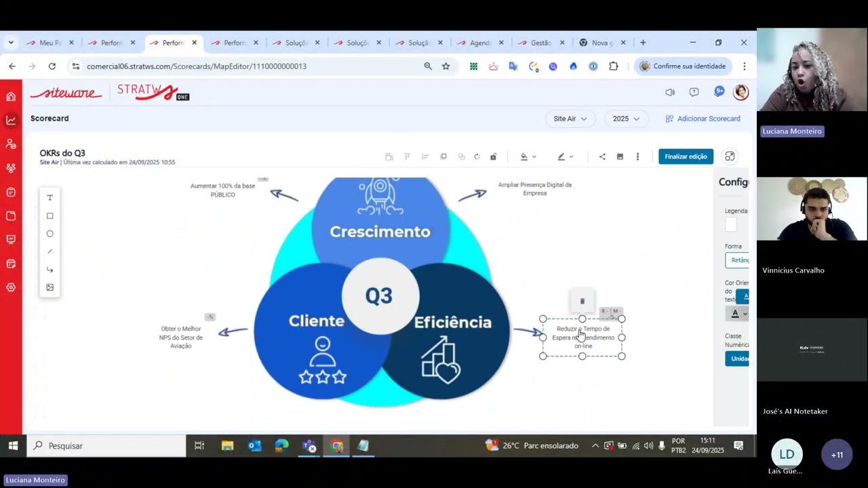
Task: Select the Circle shape tool
Action: pyautogui.click(x=50, y=234)
